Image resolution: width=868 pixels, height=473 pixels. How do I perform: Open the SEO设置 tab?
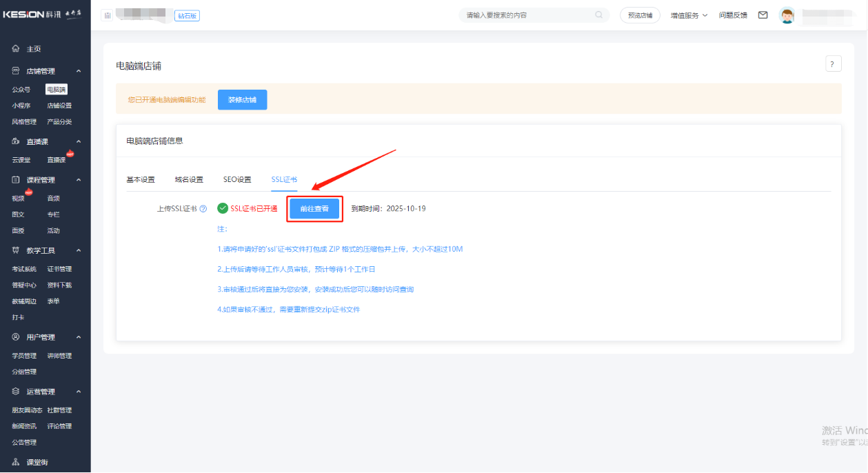[x=237, y=179]
